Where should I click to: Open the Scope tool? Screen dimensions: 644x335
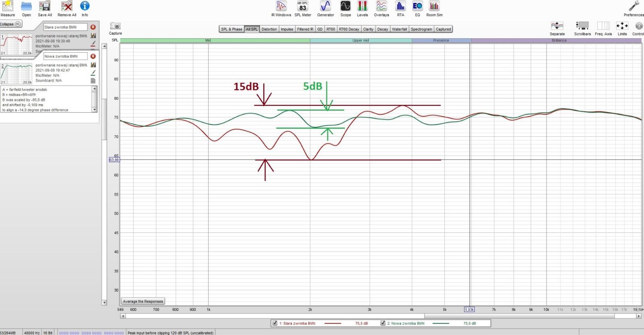[x=345, y=8]
